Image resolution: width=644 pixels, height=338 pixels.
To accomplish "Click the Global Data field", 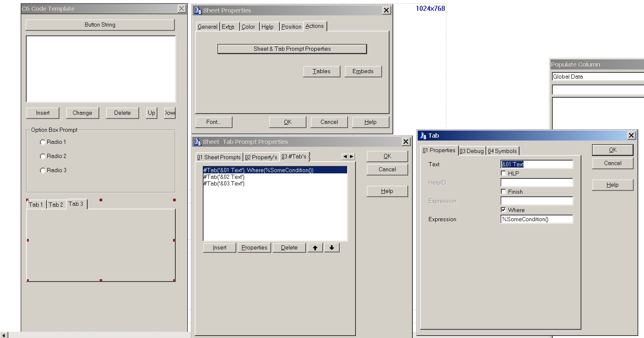I will [597, 76].
